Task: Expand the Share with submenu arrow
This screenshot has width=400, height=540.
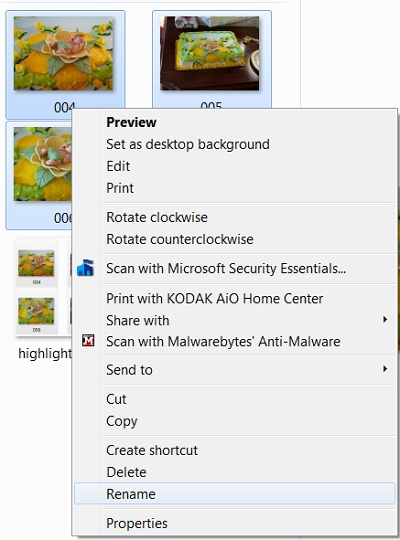Action: (385, 320)
